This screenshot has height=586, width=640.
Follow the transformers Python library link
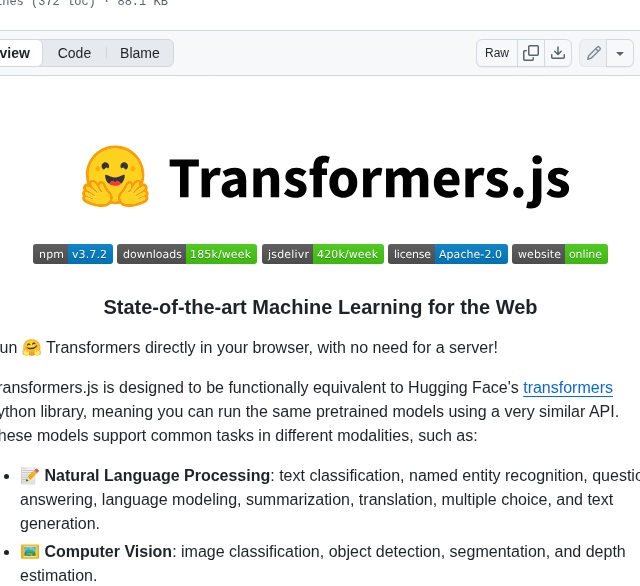tap(568, 388)
